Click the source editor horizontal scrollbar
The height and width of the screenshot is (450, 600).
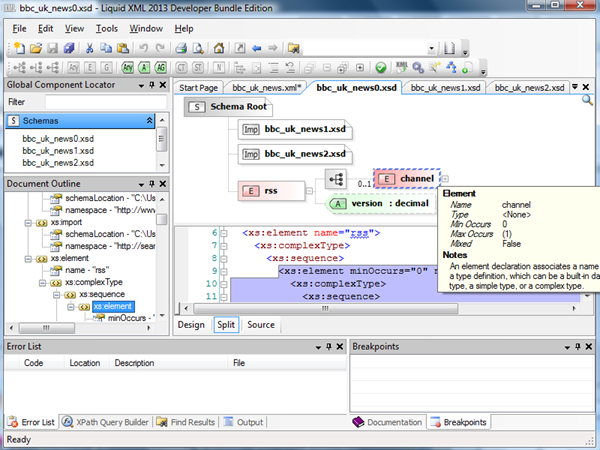(325, 308)
